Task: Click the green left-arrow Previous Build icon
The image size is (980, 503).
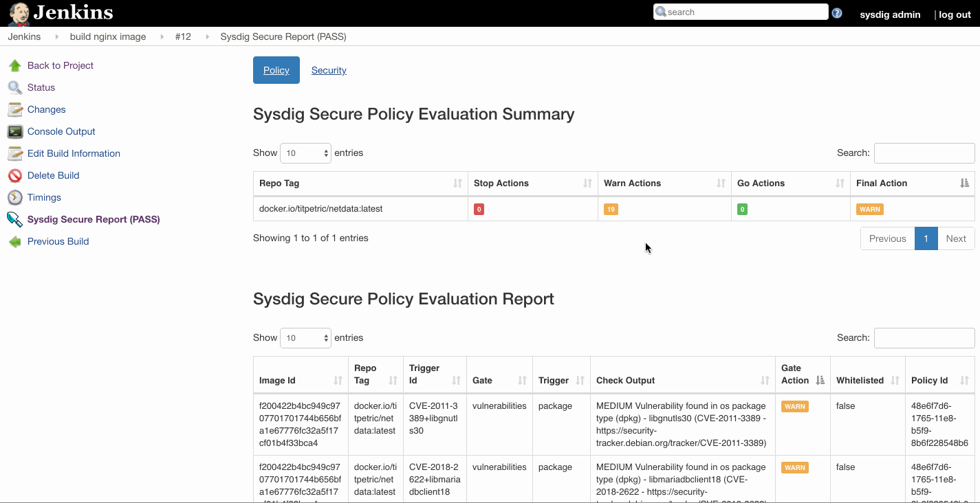Action: [x=15, y=241]
